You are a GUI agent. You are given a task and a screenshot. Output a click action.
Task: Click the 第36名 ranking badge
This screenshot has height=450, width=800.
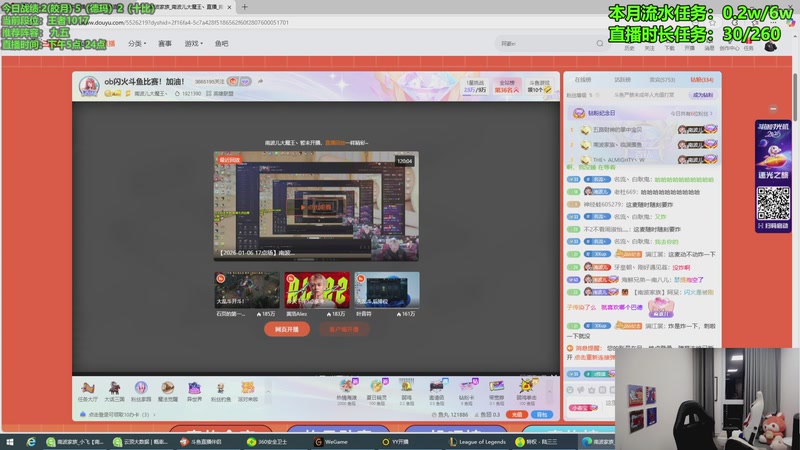pyautogui.click(x=507, y=86)
